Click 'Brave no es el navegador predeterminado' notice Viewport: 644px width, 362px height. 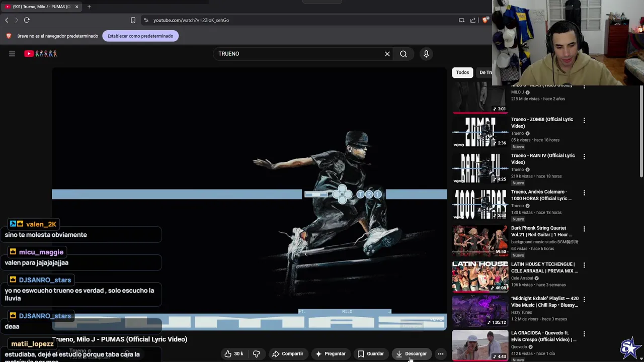pos(58,36)
